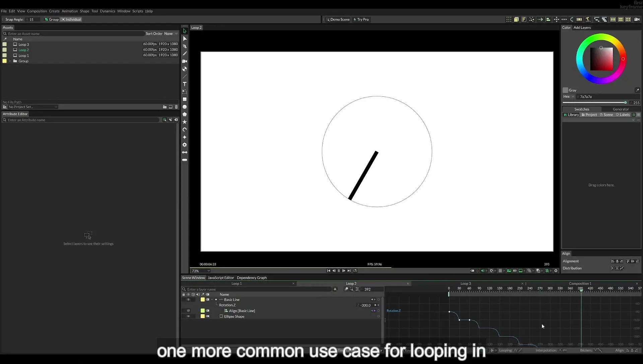Pick the Star shape tool
Viewport: 643px width, 364px height.
(185, 122)
